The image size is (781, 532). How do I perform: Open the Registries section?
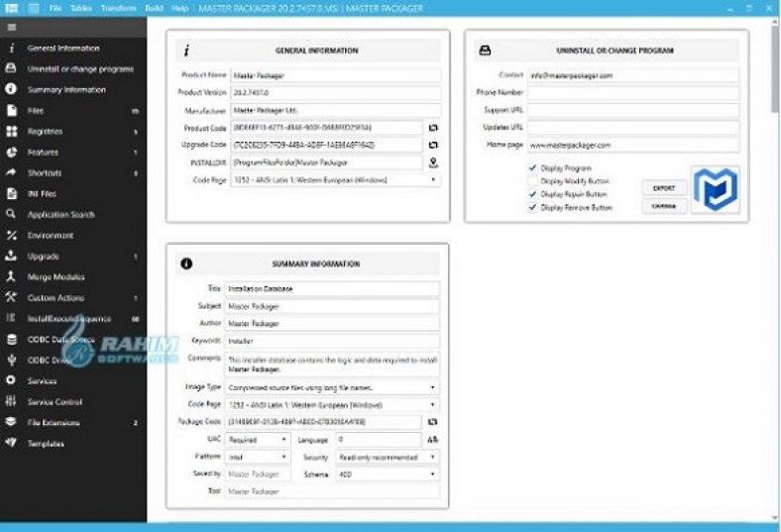pos(73,132)
